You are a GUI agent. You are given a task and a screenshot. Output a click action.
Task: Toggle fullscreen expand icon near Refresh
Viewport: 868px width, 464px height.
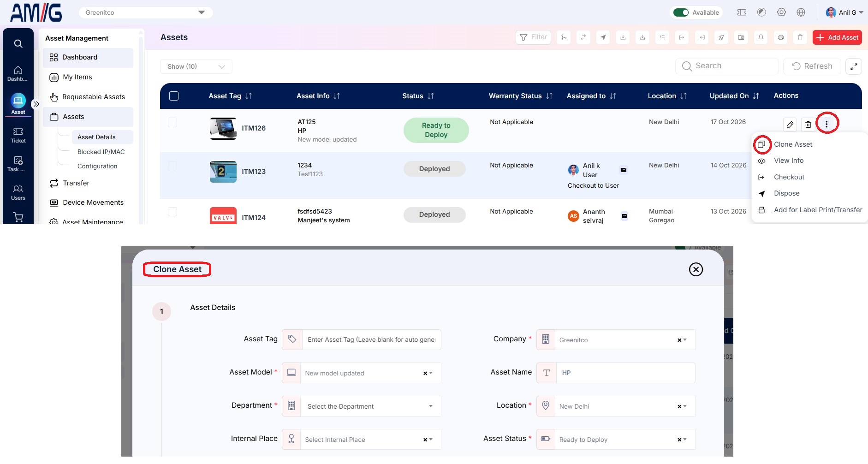[x=854, y=66]
